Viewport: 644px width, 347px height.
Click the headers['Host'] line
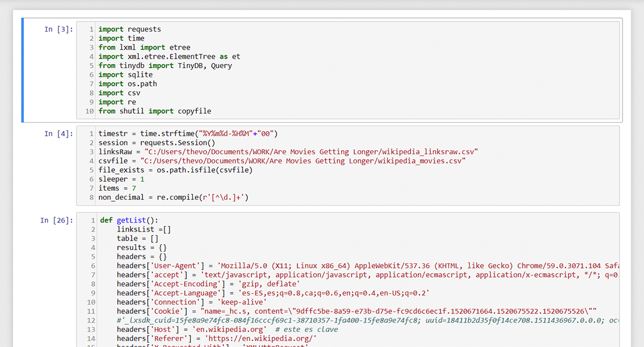pos(227,330)
